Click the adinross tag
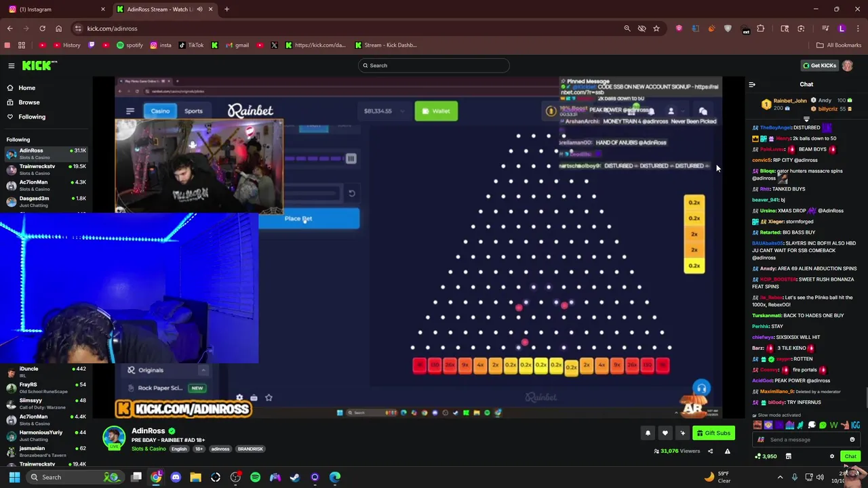The width and height of the screenshot is (868, 488). coord(220,449)
